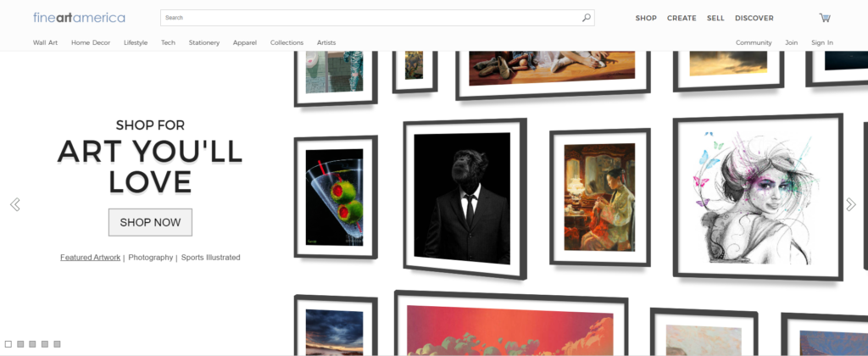Viewport: 868px width, 356px height.
Task: Expand the Apparel category
Action: coord(245,42)
